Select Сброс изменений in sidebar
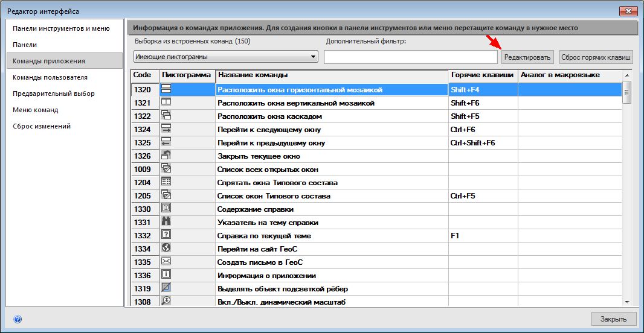Viewport: 644px width, 333px height. pyautogui.click(x=42, y=126)
